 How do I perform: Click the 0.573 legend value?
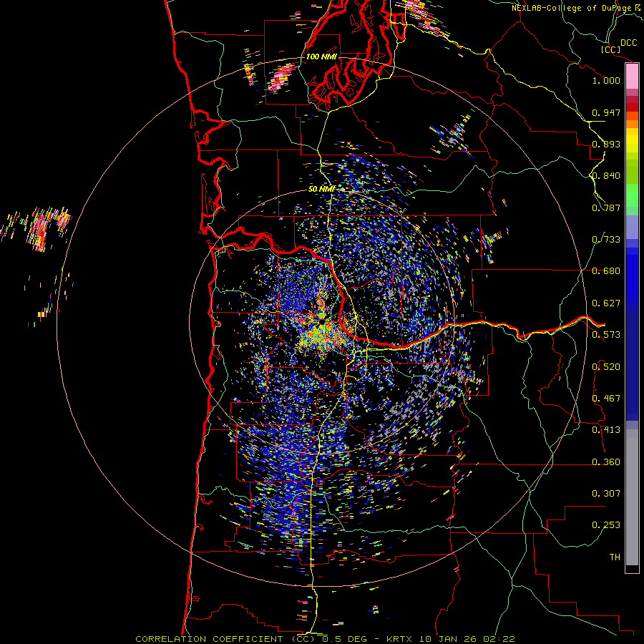coord(606,335)
